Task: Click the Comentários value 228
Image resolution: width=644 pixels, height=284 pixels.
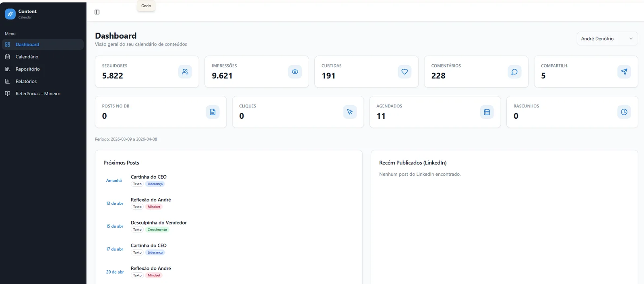Action: [438, 76]
